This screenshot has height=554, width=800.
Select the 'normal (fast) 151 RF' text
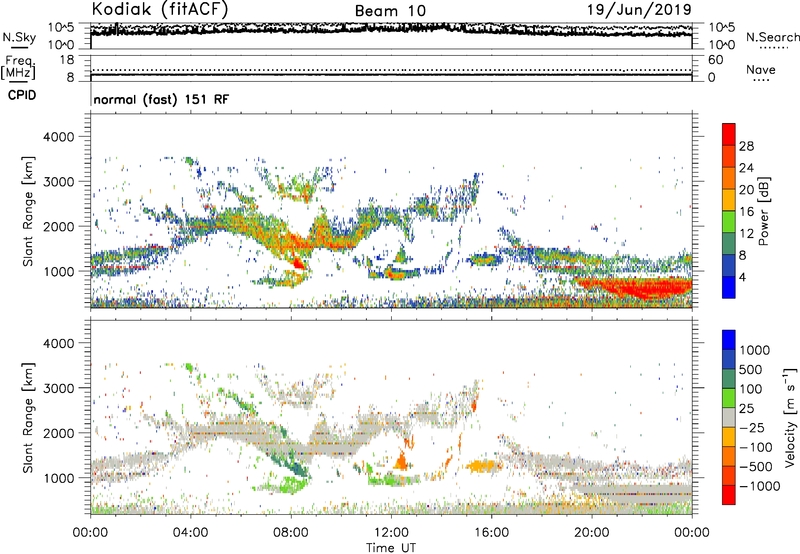[x=161, y=99]
